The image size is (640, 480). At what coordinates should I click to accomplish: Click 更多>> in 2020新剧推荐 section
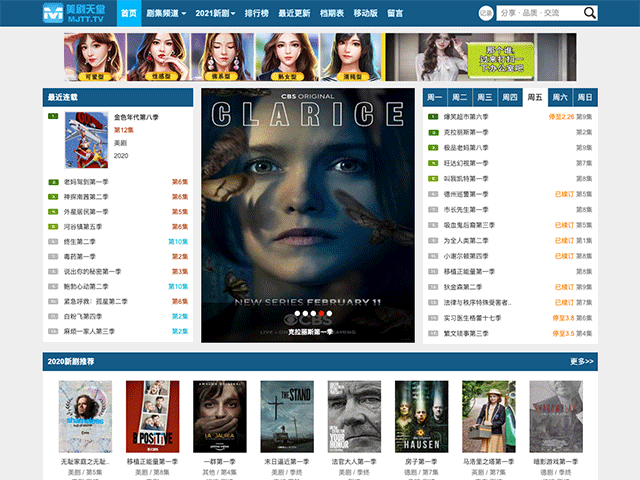582,362
